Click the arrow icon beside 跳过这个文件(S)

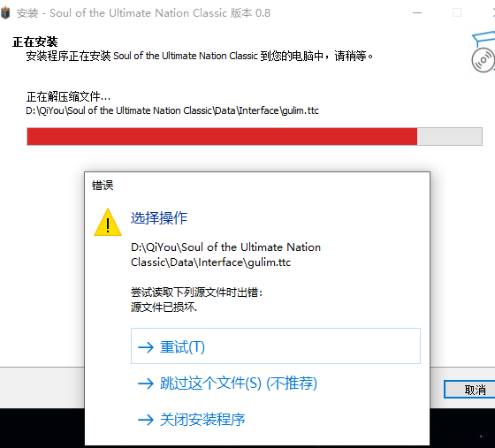pyautogui.click(x=146, y=383)
